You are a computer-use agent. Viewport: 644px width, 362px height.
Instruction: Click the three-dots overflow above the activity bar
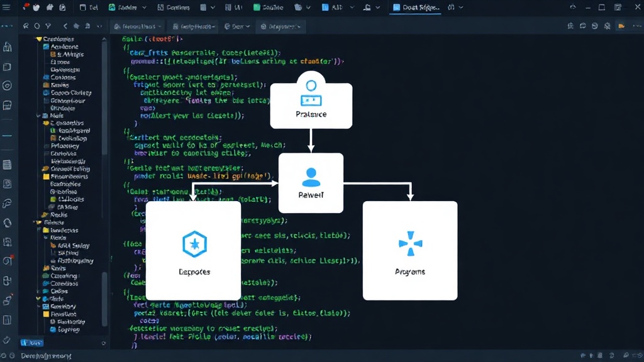[7, 26]
